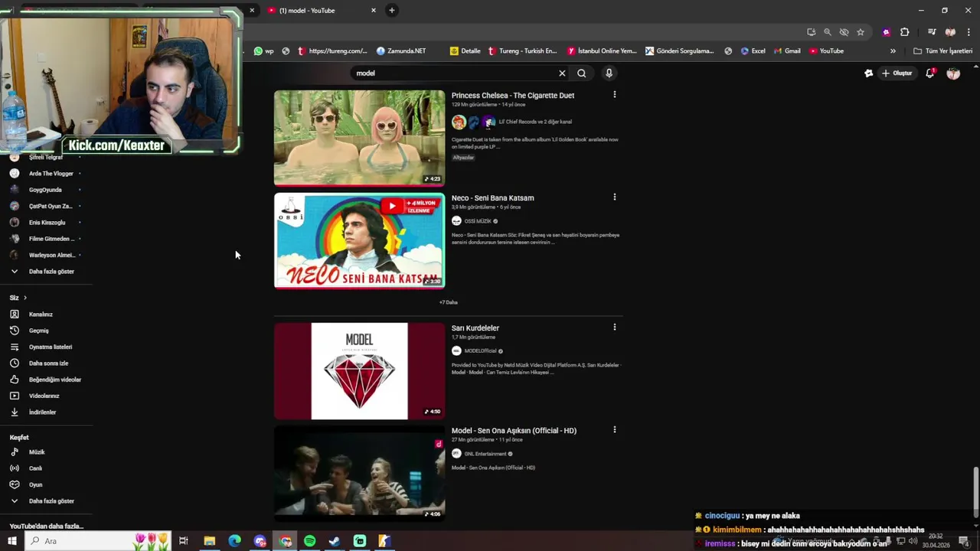This screenshot has height=551, width=980.
Task: Open the MODELOfficial channel link
Action: tap(481, 351)
